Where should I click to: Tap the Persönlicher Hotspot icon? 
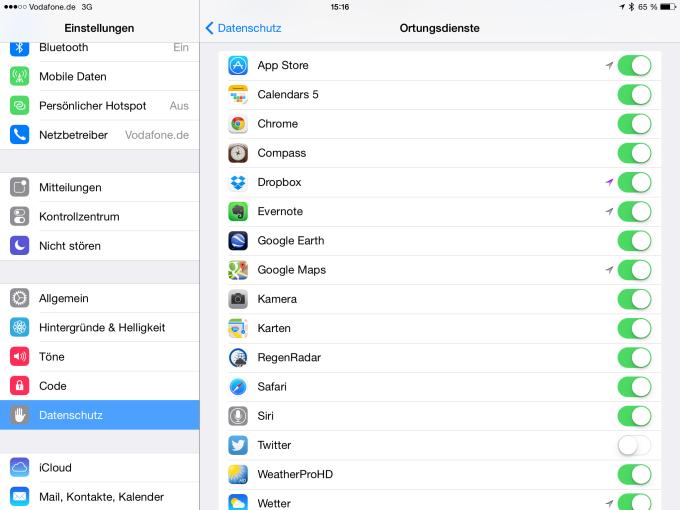click(x=20, y=105)
